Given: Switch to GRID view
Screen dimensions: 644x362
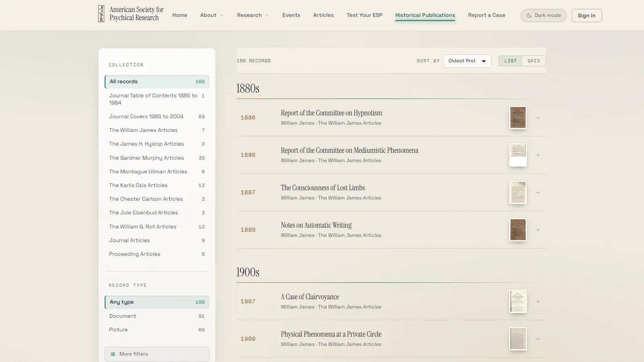Looking at the screenshot, I should [x=534, y=61].
